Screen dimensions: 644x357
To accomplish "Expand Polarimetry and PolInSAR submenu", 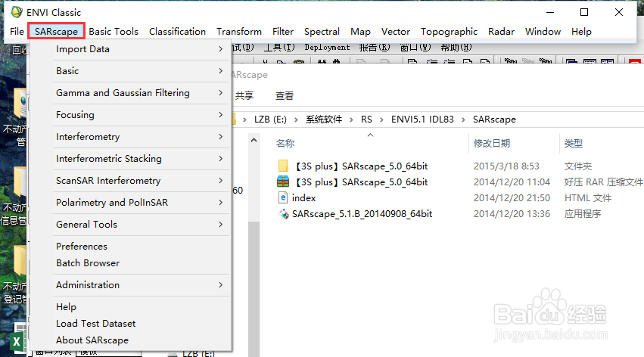I will (x=141, y=203).
